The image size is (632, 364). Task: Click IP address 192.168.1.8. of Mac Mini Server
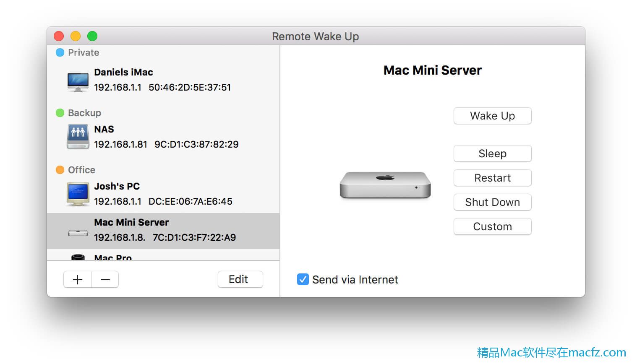coord(120,237)
